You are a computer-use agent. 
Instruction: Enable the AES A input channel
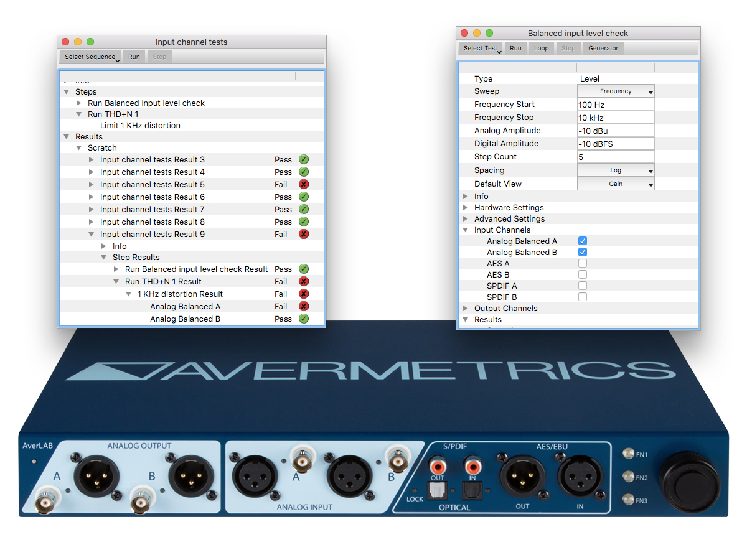583,263
